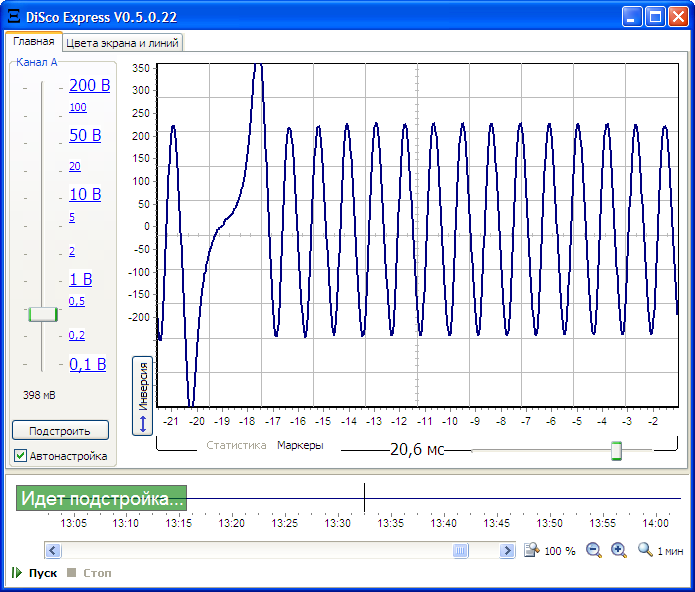Select the Главная tab

[x=33, y=42]
